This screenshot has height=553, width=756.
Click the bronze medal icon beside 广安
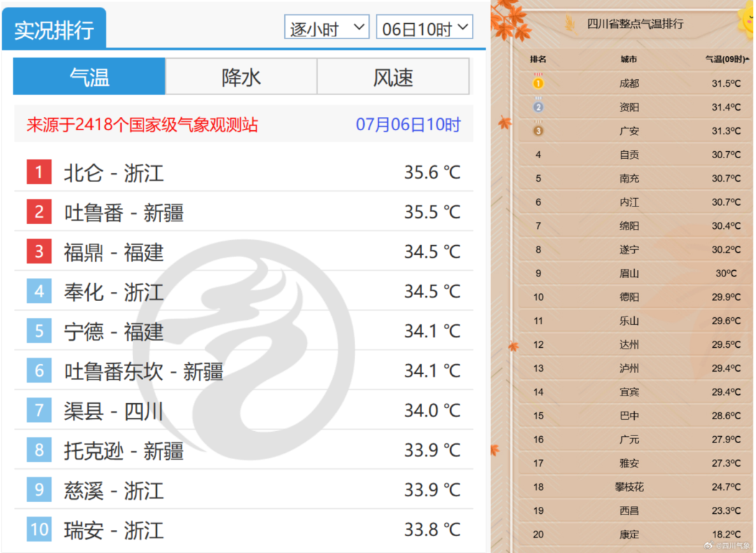click(x=538, y=129)
